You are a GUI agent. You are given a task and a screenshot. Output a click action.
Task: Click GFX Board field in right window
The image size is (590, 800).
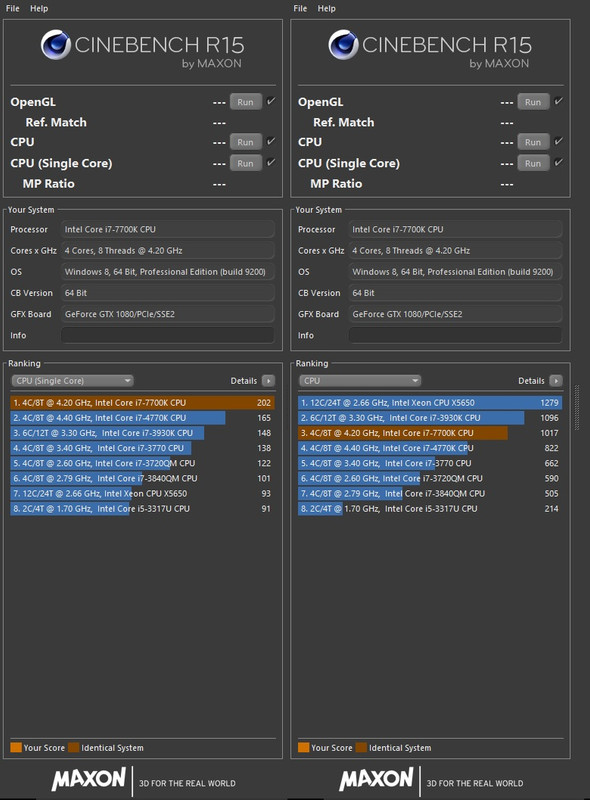click(456, 314)
